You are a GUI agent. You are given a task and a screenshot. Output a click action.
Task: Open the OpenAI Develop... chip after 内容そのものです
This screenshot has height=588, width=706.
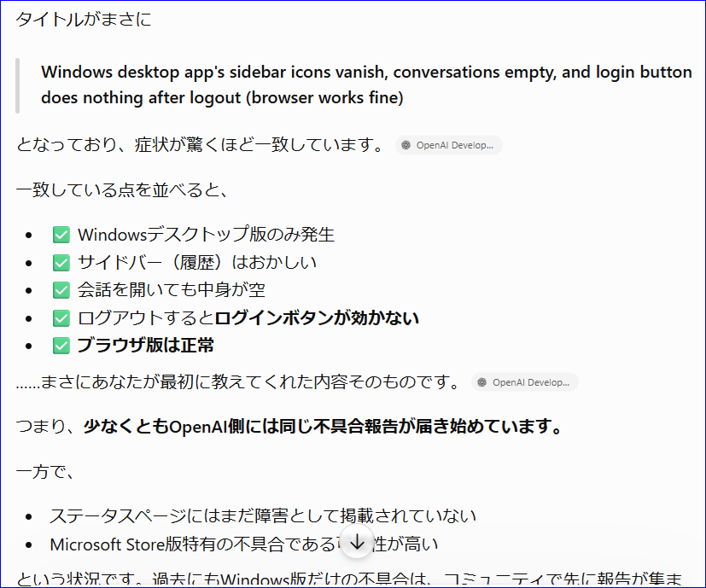point(525,382)
